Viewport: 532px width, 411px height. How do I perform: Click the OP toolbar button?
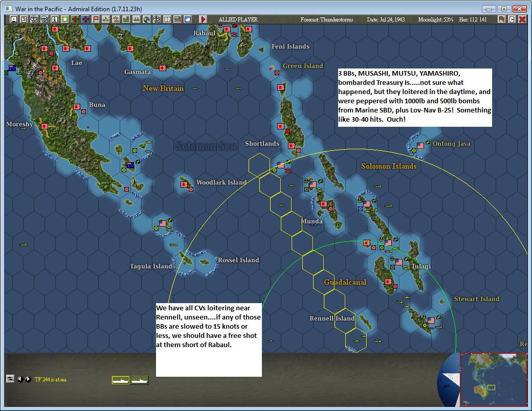click(167, 19)
